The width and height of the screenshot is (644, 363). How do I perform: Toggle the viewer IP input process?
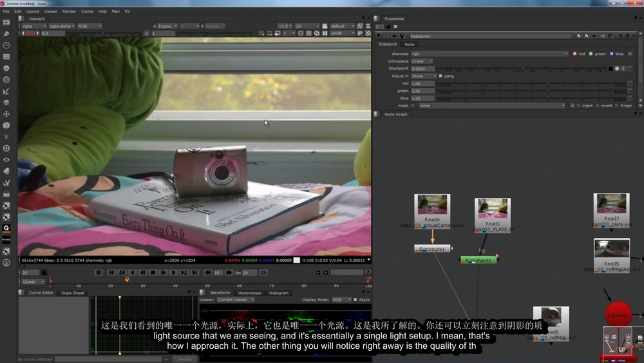(x=360, y=34)
